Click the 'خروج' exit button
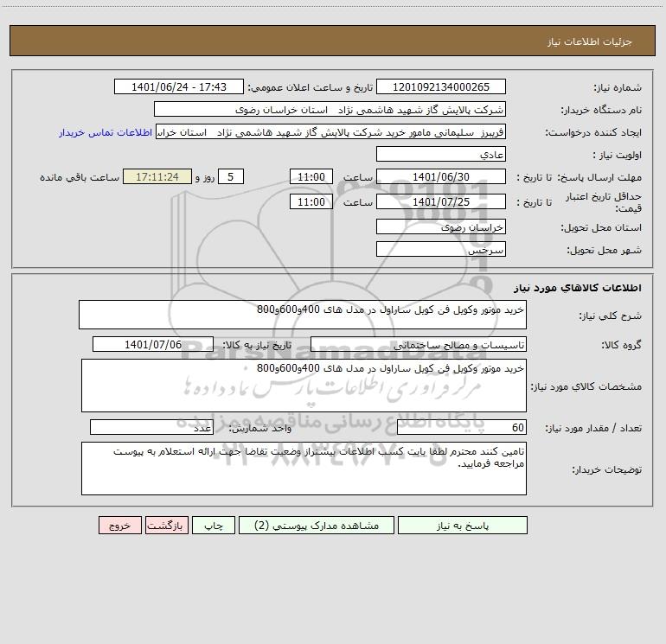Screen dimensions: 666x644 coord(119,525)
